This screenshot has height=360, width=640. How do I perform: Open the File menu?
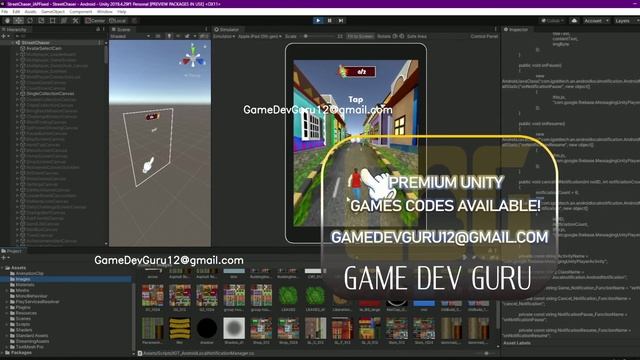[4, 12]
